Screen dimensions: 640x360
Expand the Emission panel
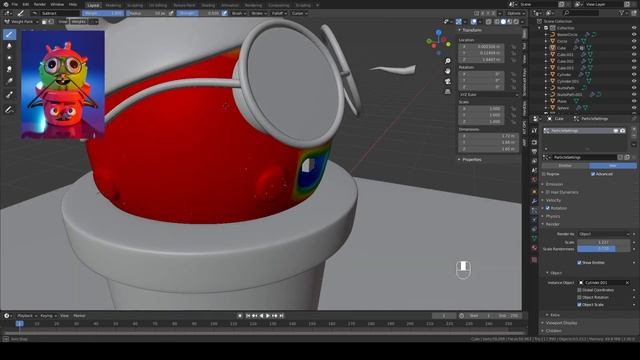pyautogui.click(x=554, y=184)
